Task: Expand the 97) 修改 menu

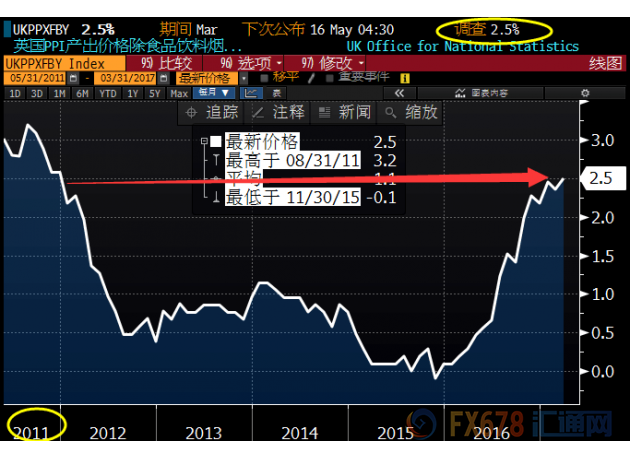Action: coord(336,62)
